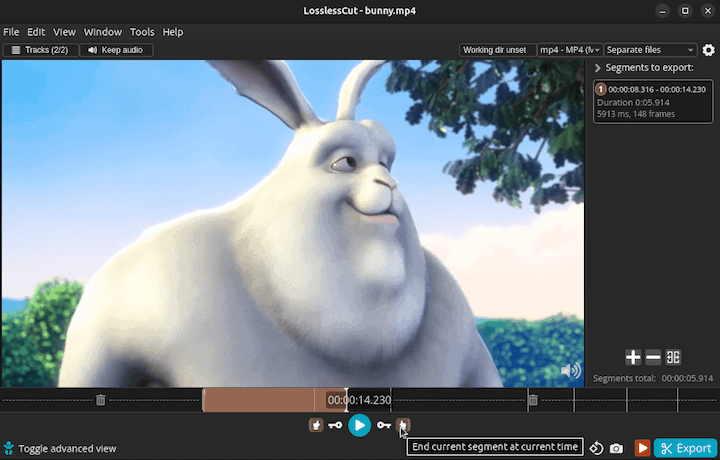Click right trash icon on timeline

pyautogui.click(x=533, y=400)
